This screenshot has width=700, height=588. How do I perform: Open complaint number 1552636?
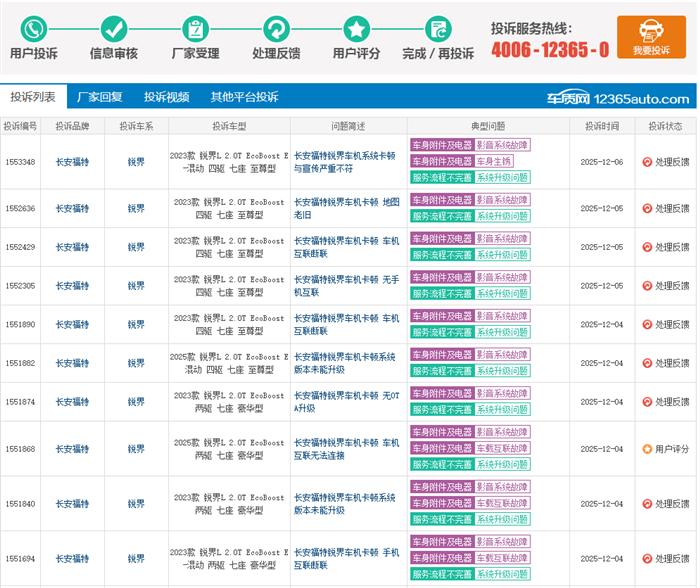point(20,209)
